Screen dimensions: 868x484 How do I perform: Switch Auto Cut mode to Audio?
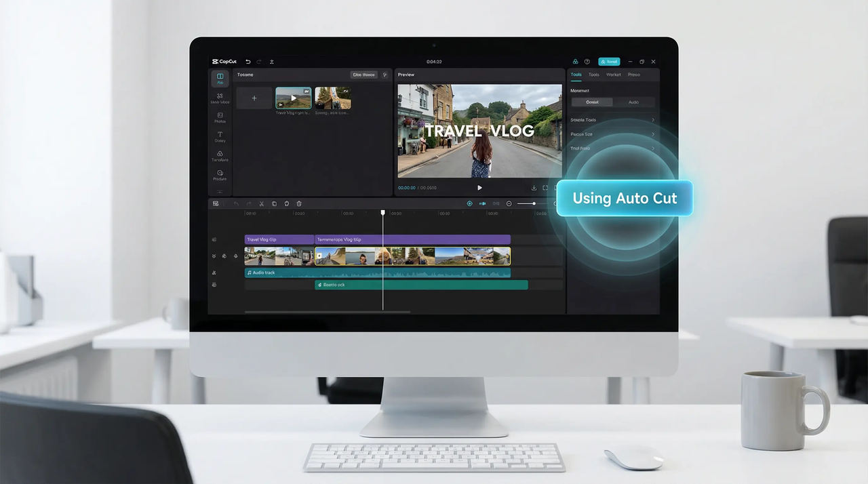pyautogui.click(x=634, y=102)
